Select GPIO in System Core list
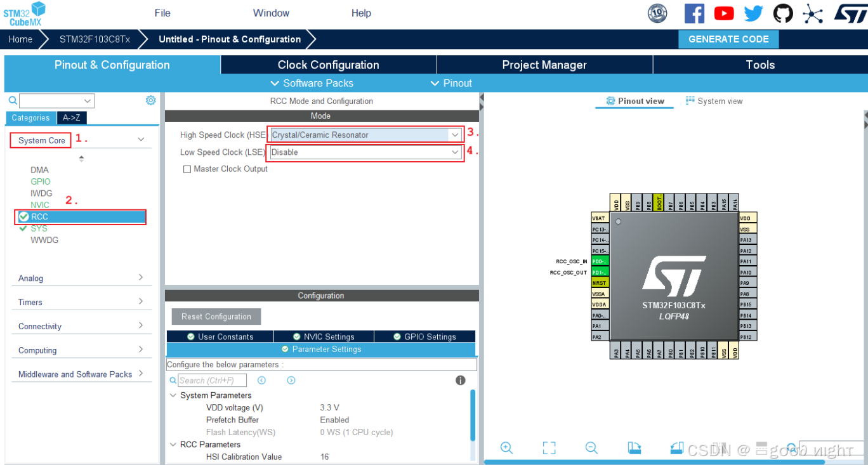Viewport: 868px width, 465px height. point(41,181)
